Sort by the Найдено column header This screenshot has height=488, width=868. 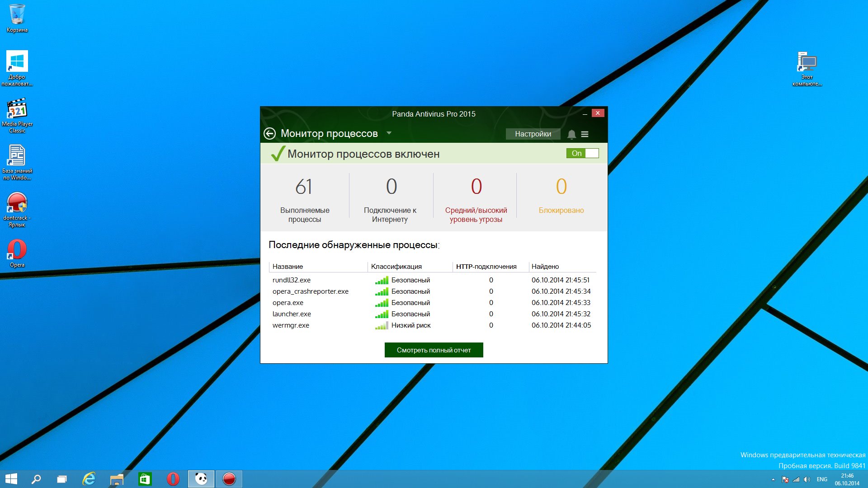562,267
